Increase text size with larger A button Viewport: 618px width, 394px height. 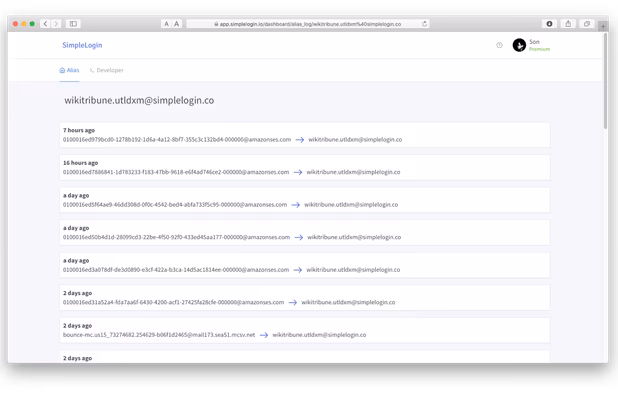tap(177, 24)
